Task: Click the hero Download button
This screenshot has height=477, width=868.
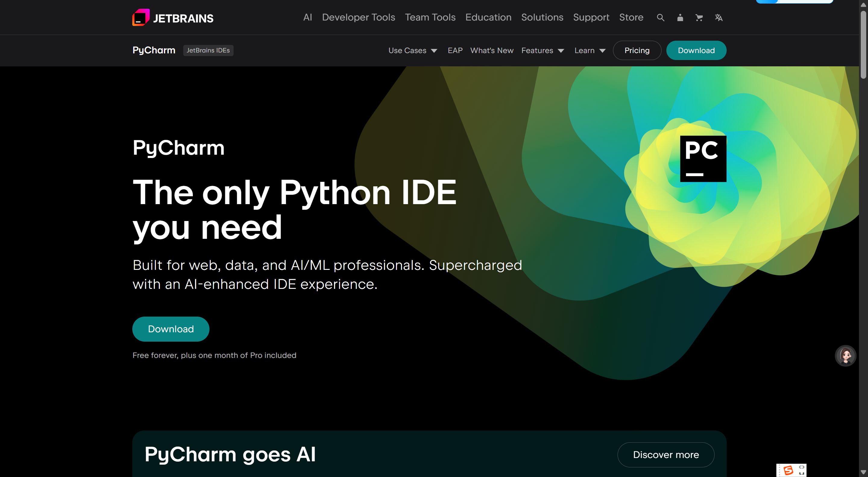Action: (171, 329)
